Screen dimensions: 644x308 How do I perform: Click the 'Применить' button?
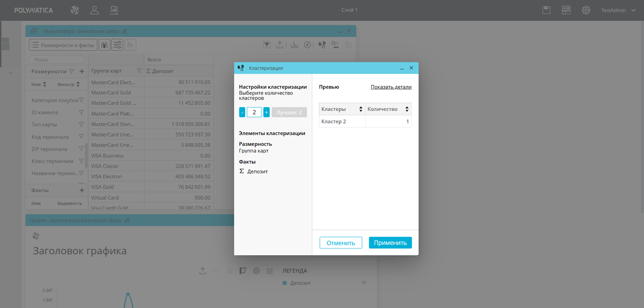coord(390,243)
